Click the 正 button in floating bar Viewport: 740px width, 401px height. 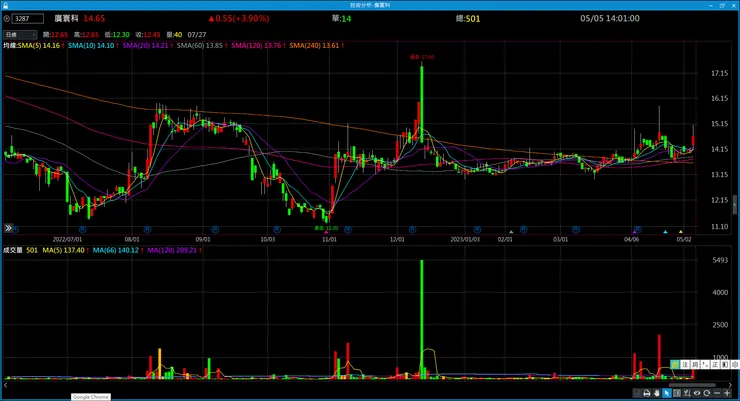tap(715, 365)
